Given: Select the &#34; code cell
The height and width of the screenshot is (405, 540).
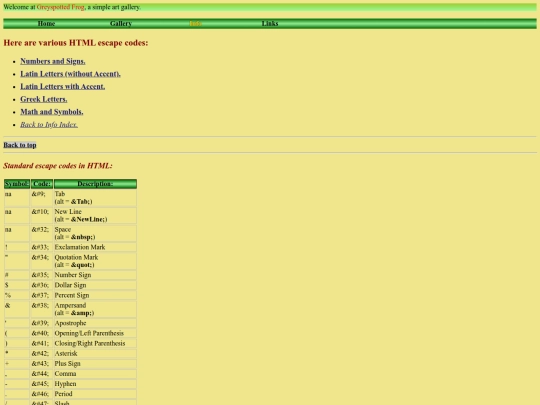Looking at the screenshot, I should [x=42, y=261].
